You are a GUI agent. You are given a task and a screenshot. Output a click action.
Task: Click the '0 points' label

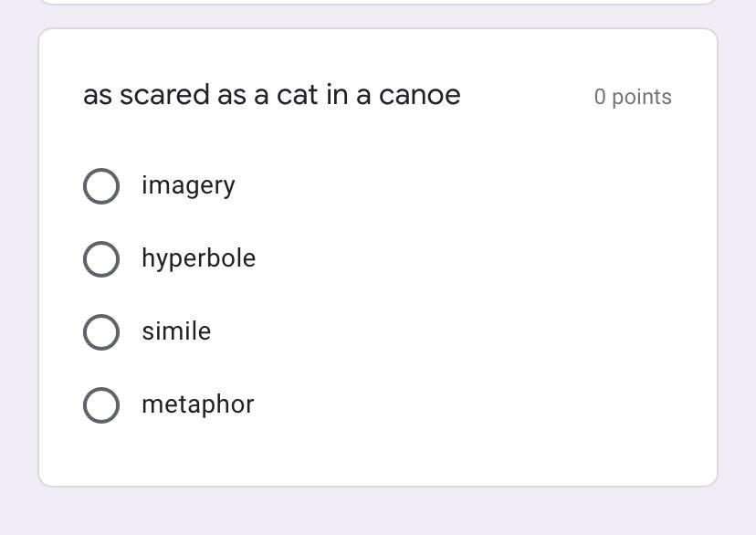[x=632, y=97]
